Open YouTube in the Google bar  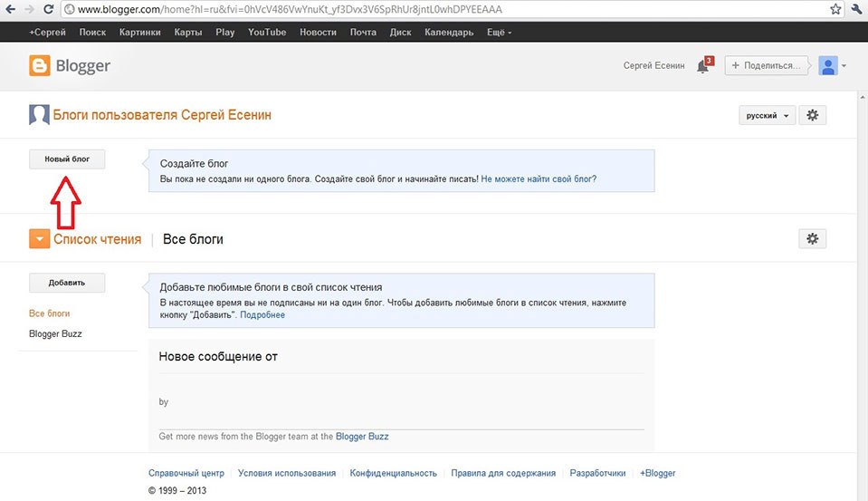coord(267,32)
